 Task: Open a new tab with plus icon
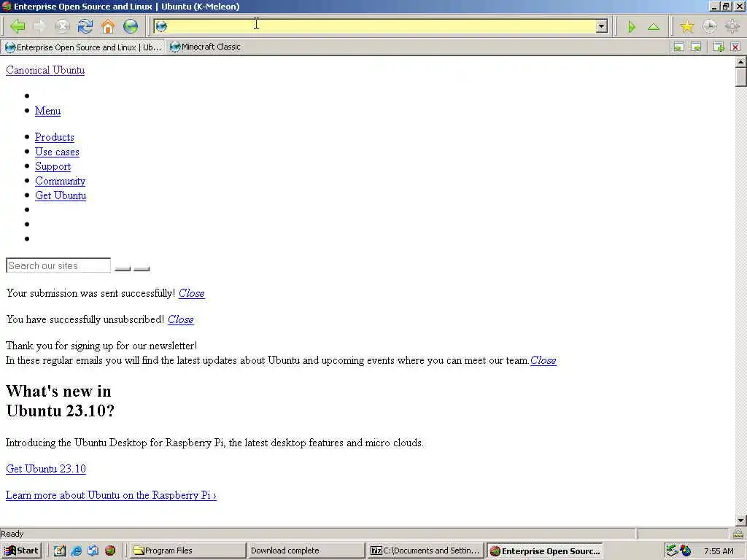(719, 47)
